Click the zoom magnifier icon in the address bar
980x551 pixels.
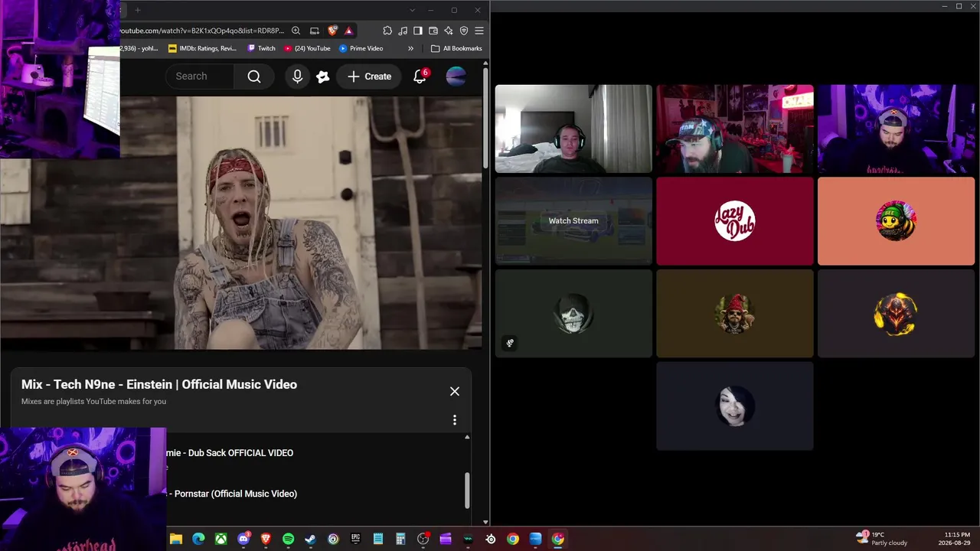pyautogui.click(x=296, y=31)
